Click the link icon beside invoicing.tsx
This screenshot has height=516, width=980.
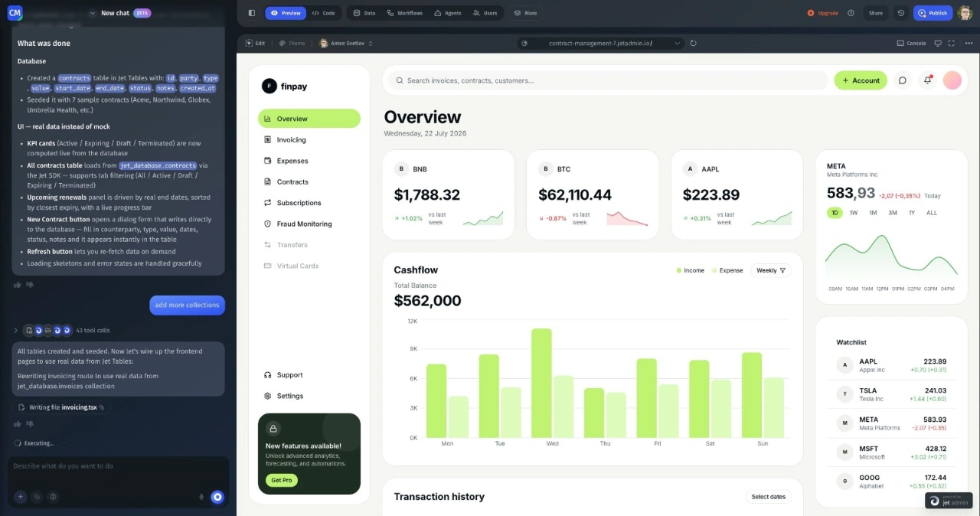[102, 407]
